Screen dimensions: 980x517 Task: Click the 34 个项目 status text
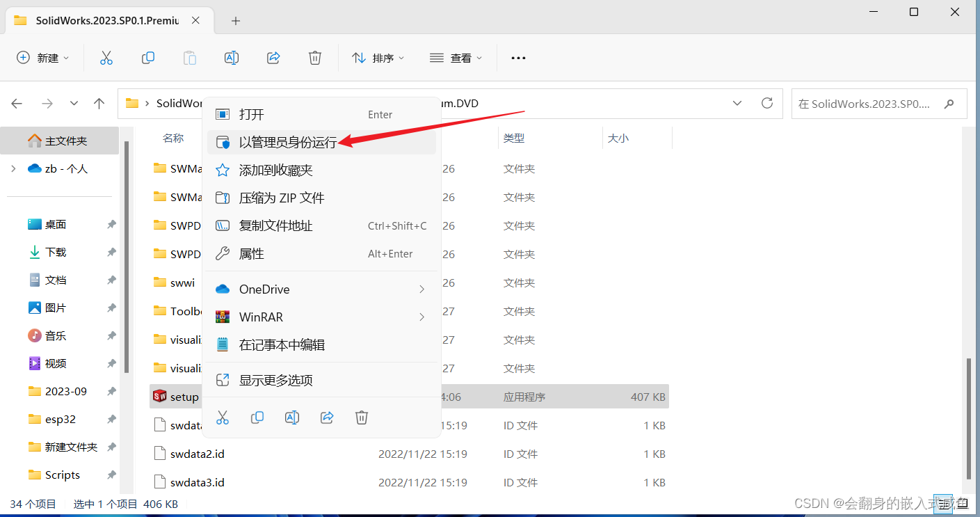pos(33,504)
